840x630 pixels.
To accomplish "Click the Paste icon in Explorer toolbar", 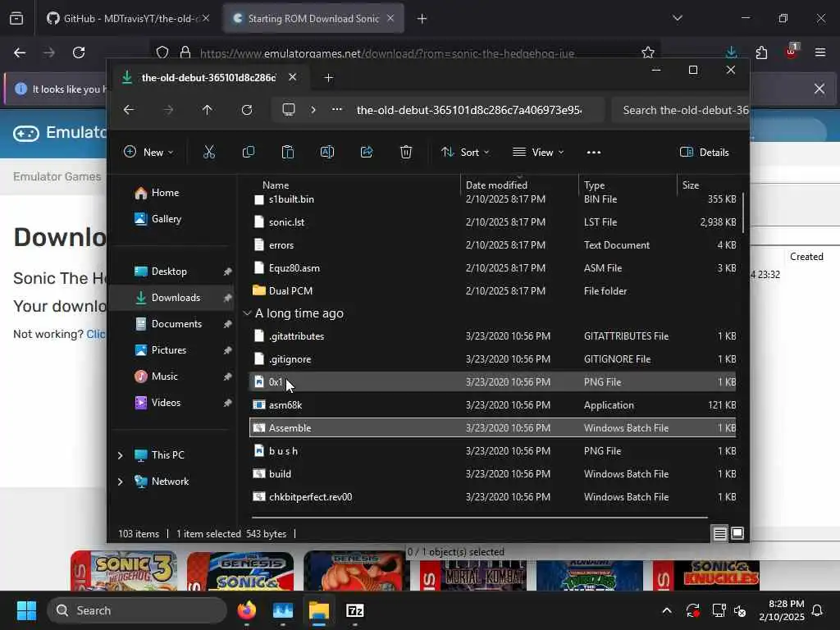I will tap(288, 152).
